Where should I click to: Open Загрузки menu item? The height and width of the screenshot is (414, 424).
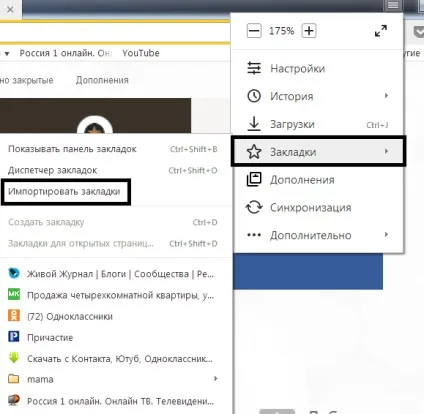click(x=317, y=124)
